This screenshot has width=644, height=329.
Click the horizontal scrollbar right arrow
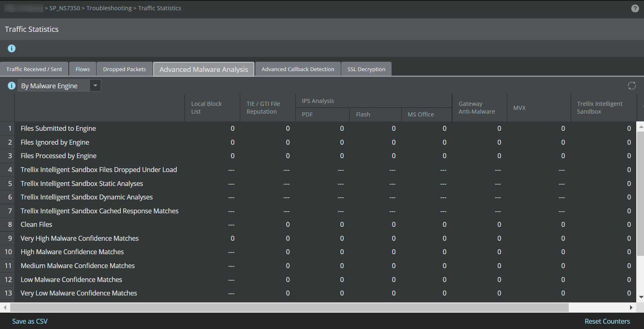point(631,307)
